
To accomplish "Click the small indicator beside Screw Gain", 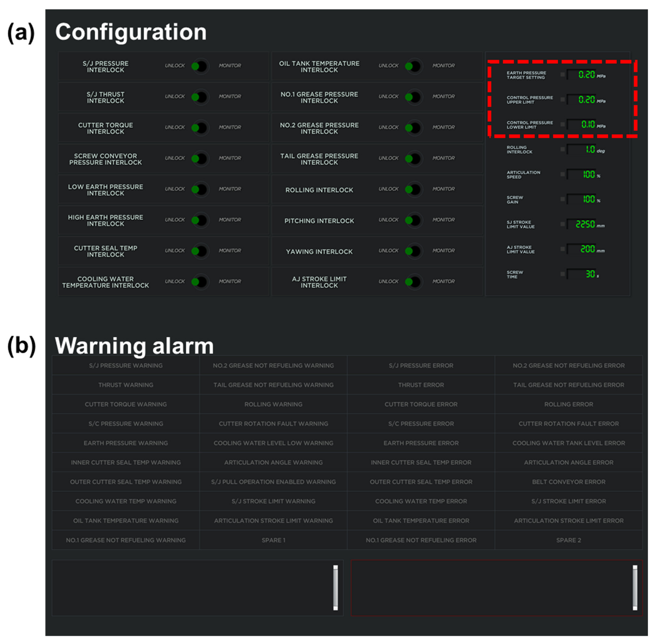I will pyautogui.click(x=563, y=199).
